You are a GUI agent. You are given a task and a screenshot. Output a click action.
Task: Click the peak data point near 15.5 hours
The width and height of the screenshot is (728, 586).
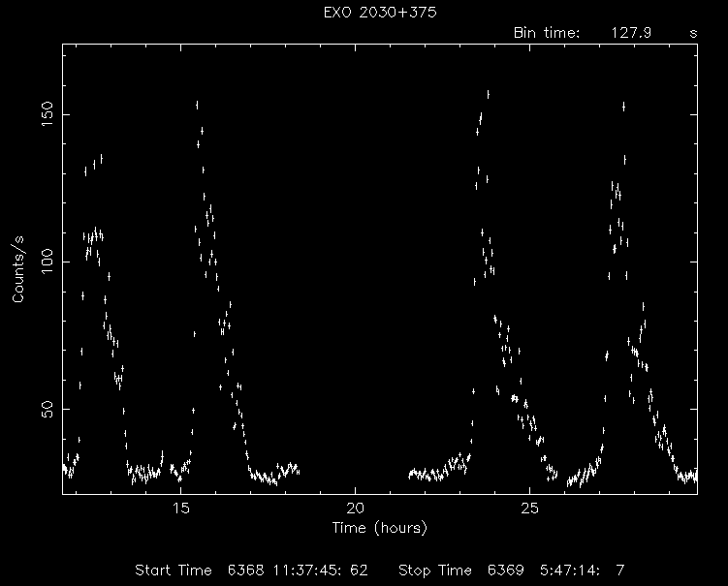197,105
